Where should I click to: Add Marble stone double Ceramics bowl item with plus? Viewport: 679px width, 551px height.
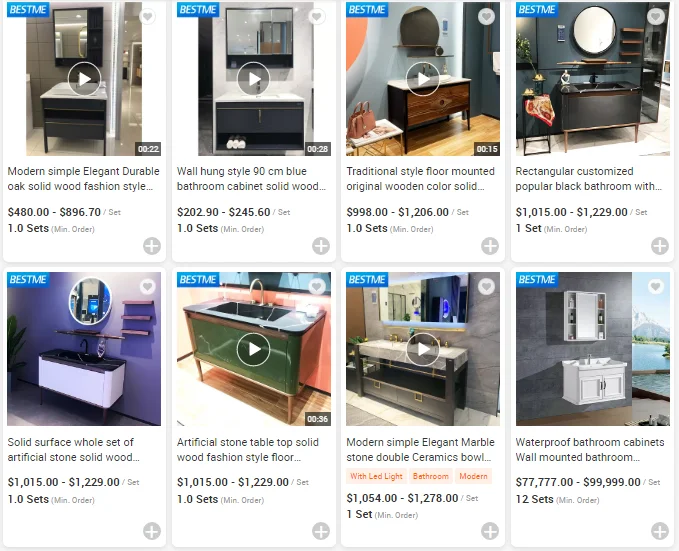(x=490, y=531)
